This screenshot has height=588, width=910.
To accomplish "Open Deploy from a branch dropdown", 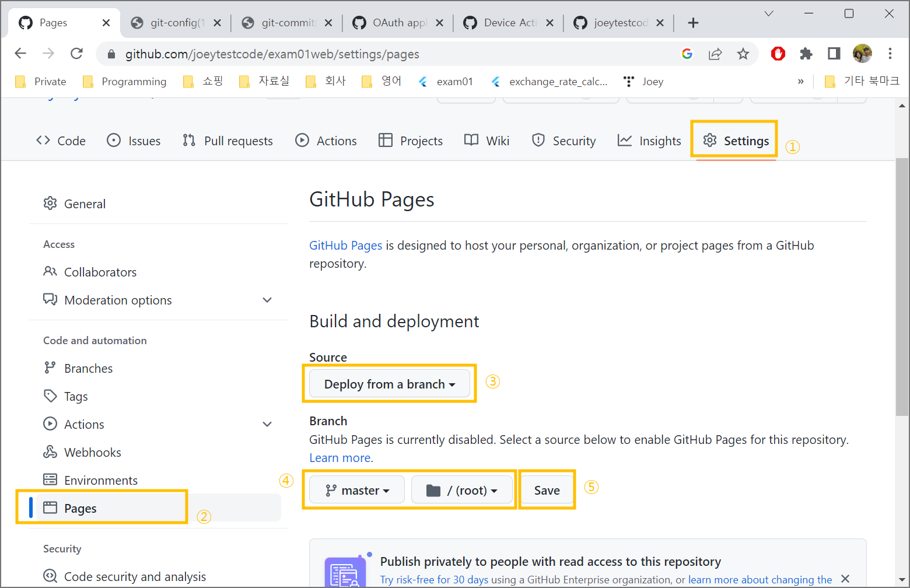I will click(x=389, y=384).
